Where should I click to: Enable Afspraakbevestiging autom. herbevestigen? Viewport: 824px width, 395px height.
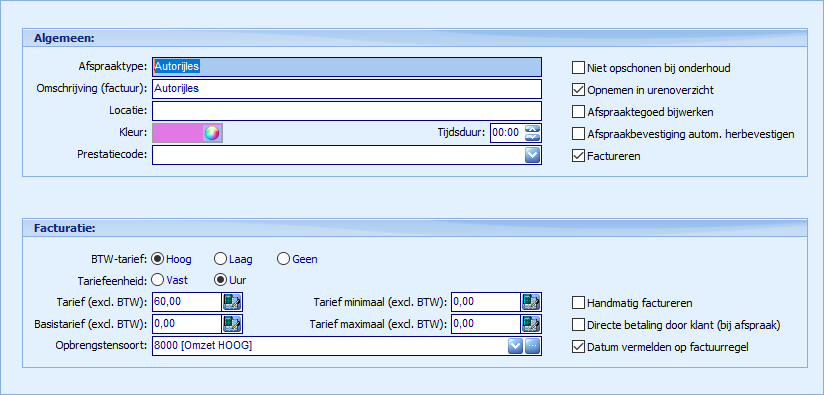(x=578, y=134)
